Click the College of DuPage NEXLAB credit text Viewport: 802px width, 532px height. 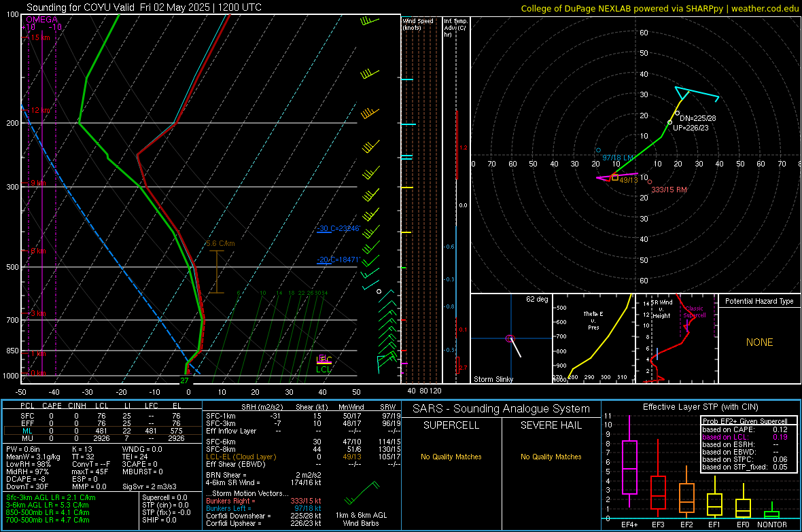click(x=659, y=8)
